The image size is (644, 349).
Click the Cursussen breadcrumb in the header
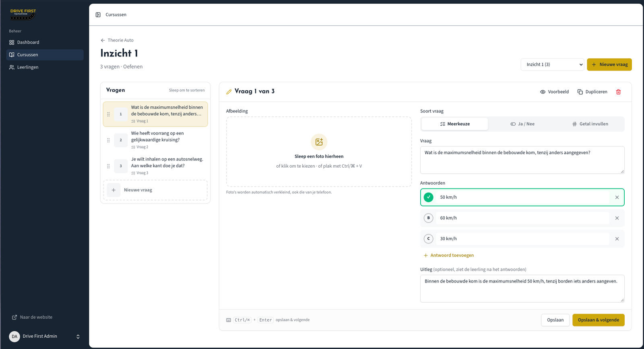tap(116, 15)
